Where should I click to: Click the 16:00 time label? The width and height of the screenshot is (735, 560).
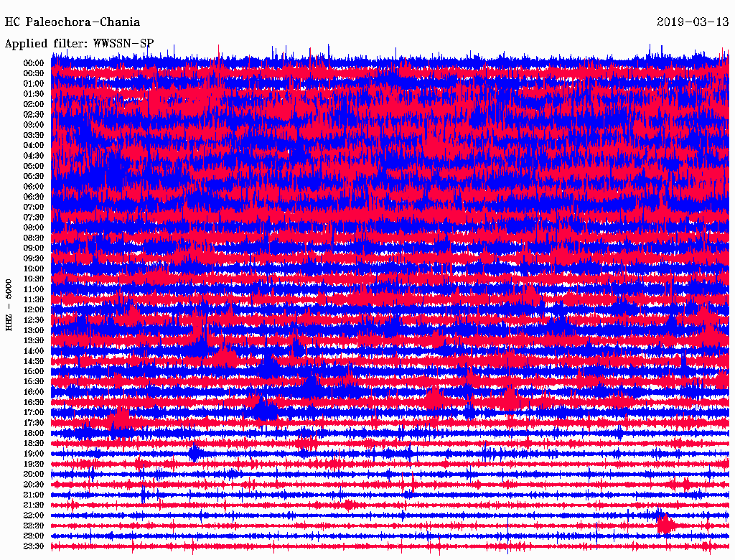click(x=34, y=393)
